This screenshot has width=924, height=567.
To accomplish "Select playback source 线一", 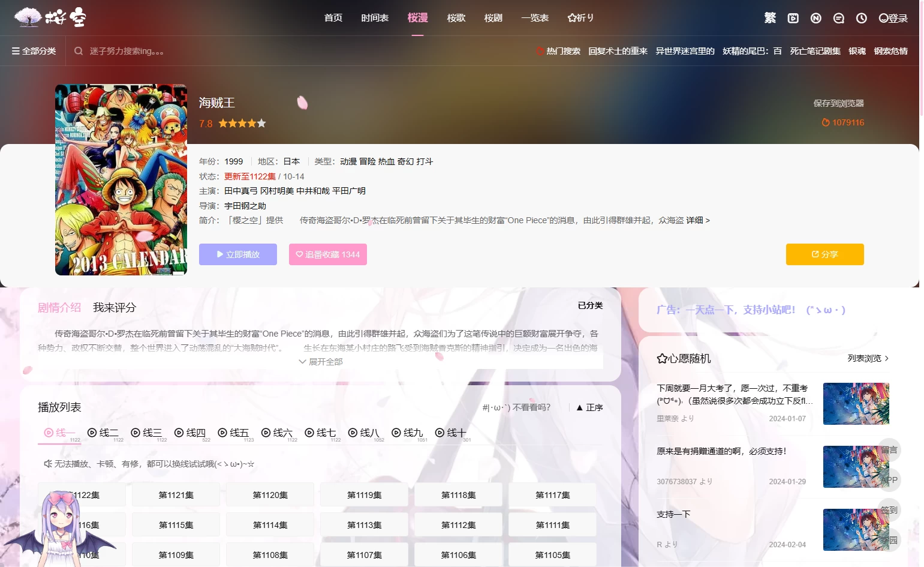I will pos(59,433).
